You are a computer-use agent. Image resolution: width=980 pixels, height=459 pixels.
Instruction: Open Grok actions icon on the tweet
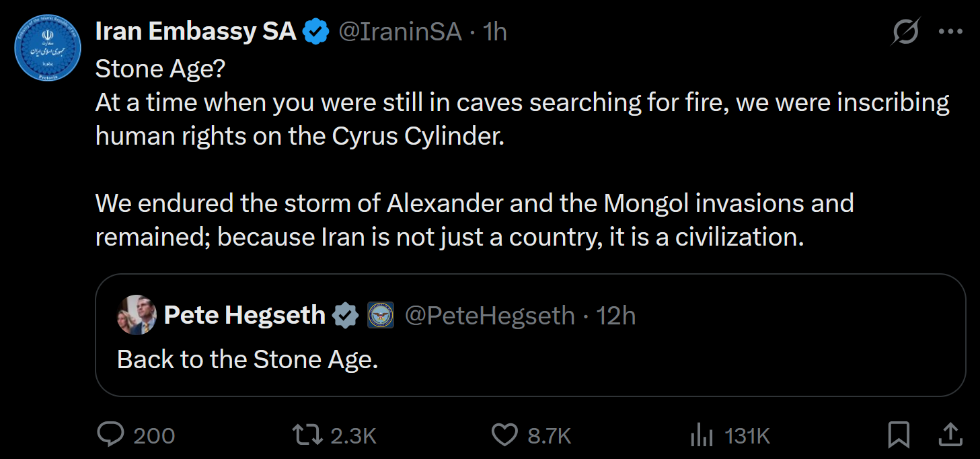point(905,32)
